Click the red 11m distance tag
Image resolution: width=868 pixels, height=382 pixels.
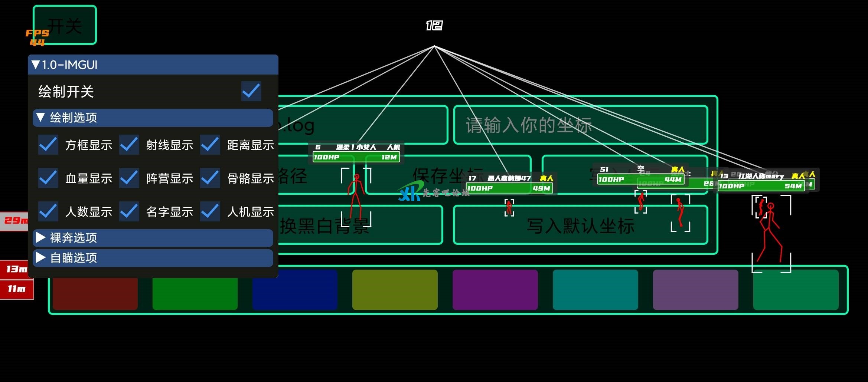17,289
